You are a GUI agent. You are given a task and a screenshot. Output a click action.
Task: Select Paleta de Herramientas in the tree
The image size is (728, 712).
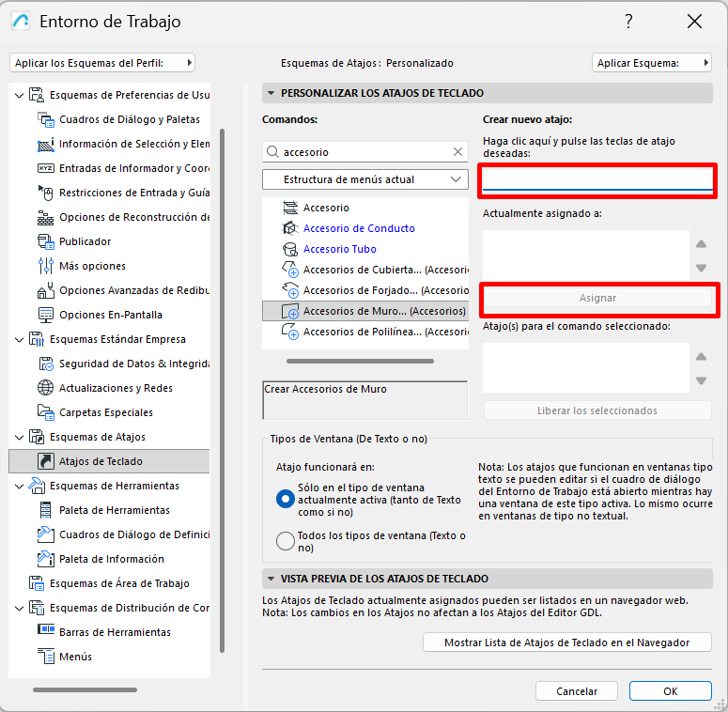point(114,510)
